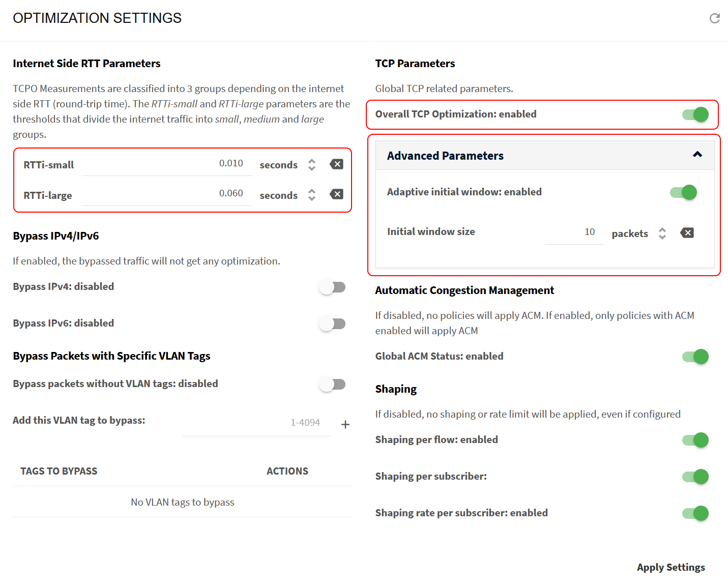Image resolution: width=728 pixels, height=587 pixels.
Task: Enable Bypass IPv4 toggle
Action: click(x=332, y=287)
